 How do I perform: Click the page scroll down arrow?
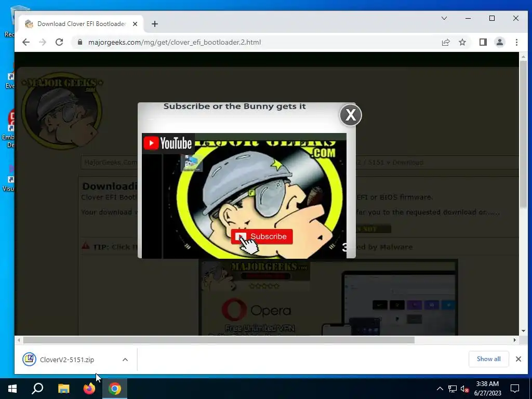(523, 331)
